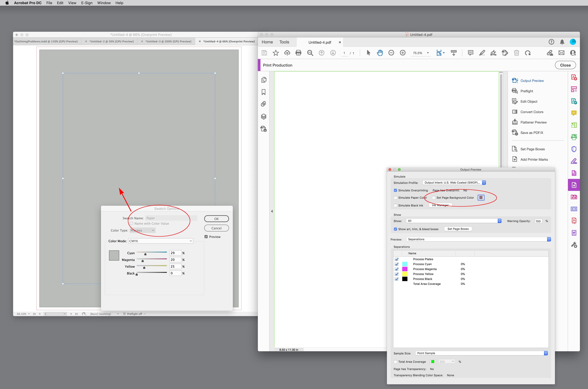Open Preflight in Print Production
Image resolution: width=588 pixels, height=389 pixels.
pos(526,91)
